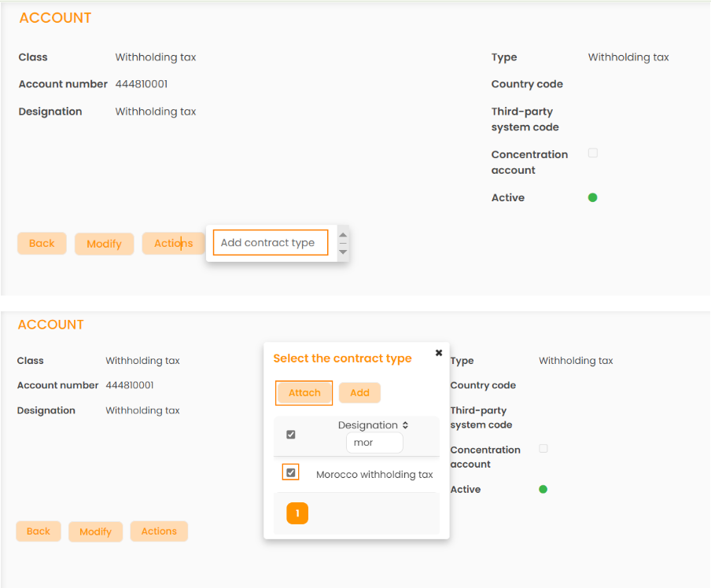
Task: Close the Select the contract type dialog
Action: pyautogui.click(x=439, y=353)
